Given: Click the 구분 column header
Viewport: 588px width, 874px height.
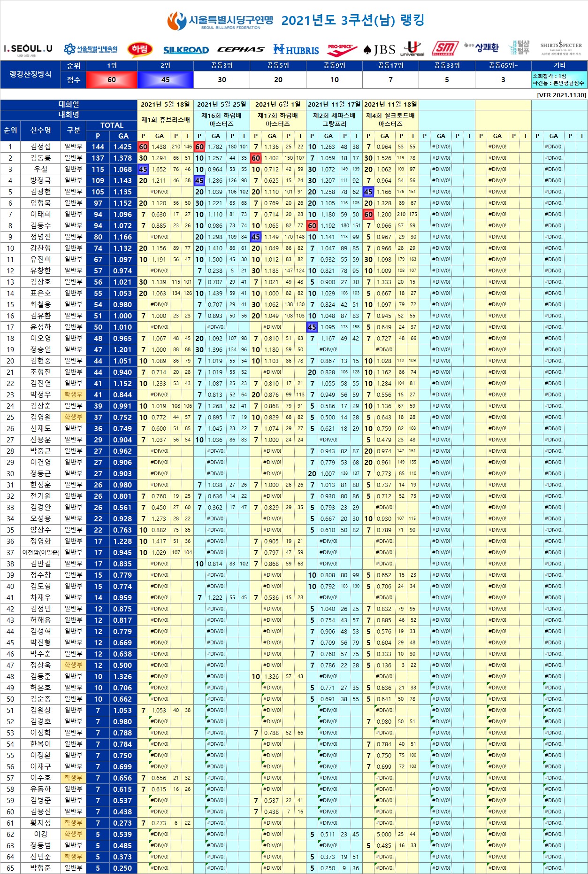Looking at the screenshot, I should [74, 130].
